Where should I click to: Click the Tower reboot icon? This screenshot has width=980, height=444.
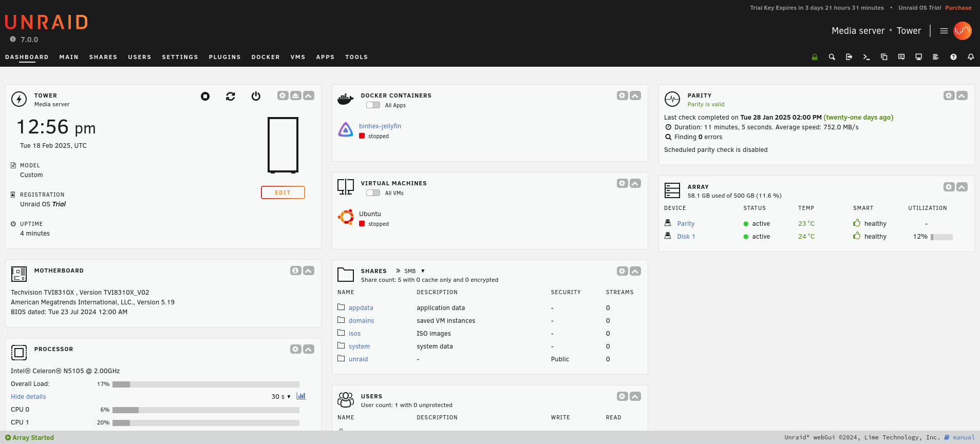(x=231, y=96)
